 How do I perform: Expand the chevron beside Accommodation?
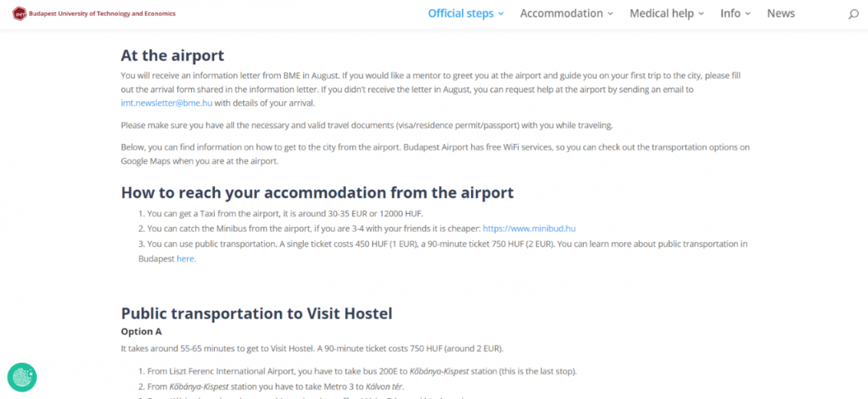610,14
